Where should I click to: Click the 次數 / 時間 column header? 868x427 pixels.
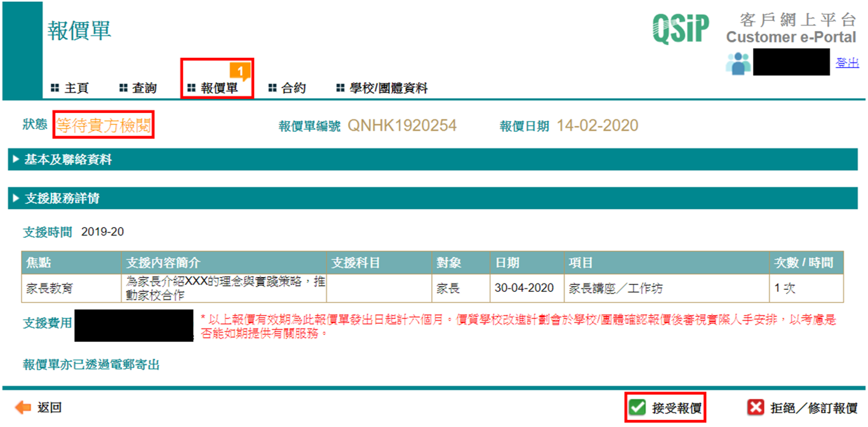coord(806,263)
